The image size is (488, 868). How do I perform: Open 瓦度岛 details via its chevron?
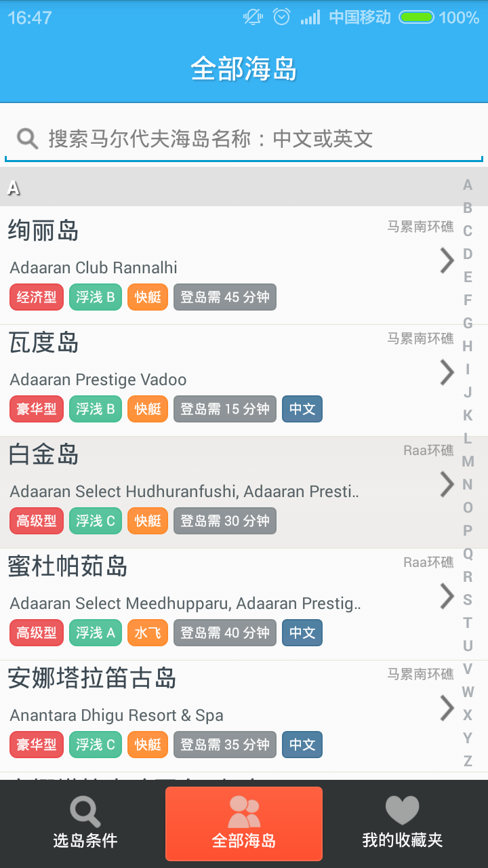[x=447, y=372]
